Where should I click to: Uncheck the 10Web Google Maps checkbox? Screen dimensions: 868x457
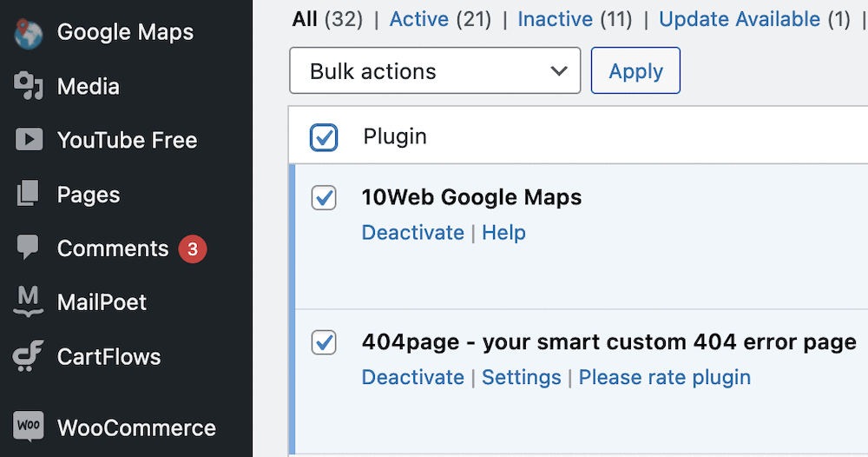click(324, 198)
